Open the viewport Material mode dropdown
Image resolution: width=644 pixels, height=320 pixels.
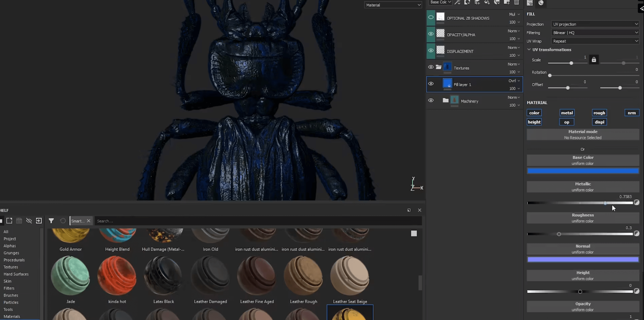click(x=393, y=5)
